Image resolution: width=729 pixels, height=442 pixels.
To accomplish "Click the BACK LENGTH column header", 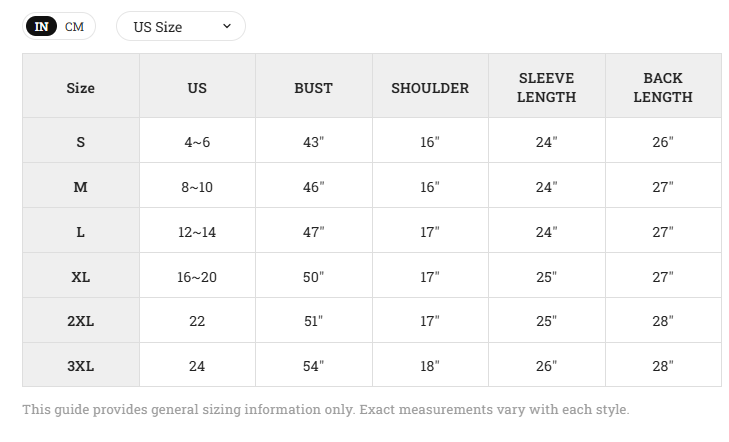I will pos(663,87).
